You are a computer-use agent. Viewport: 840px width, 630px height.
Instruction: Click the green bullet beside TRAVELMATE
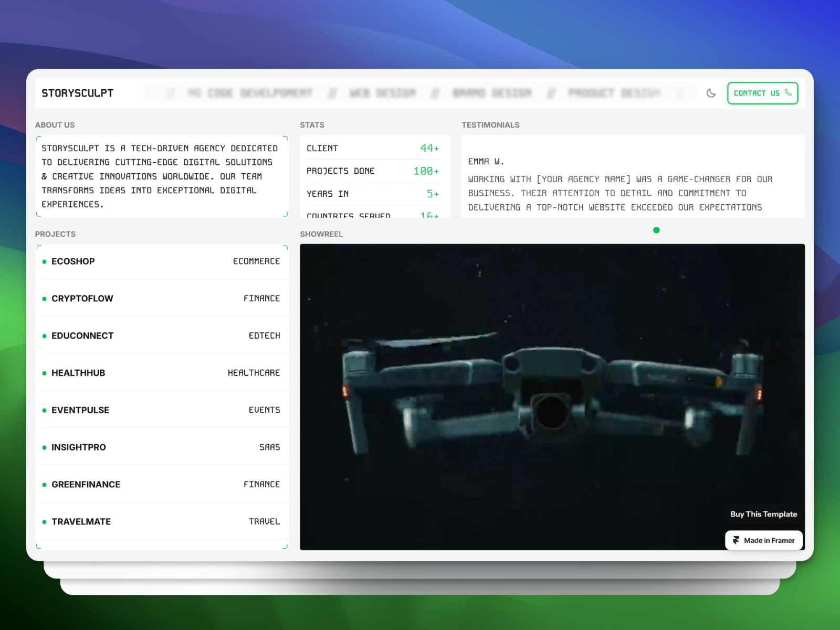pyautogui.click(x=44, y=521)
